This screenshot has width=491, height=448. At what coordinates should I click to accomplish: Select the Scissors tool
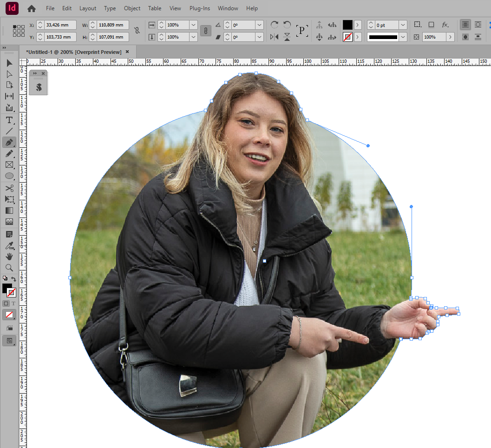9,188
